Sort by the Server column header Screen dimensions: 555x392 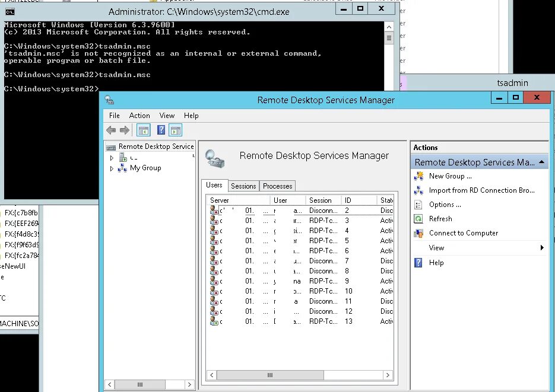pos(238,200)
